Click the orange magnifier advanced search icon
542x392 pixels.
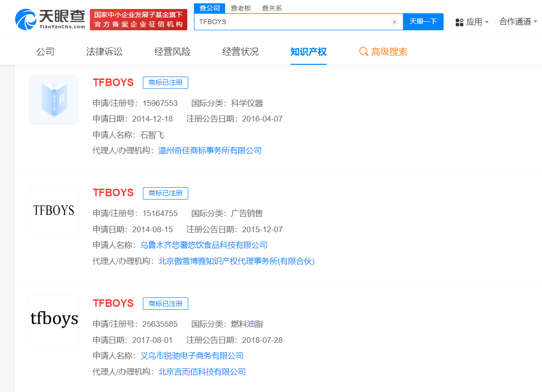[364, 52]
